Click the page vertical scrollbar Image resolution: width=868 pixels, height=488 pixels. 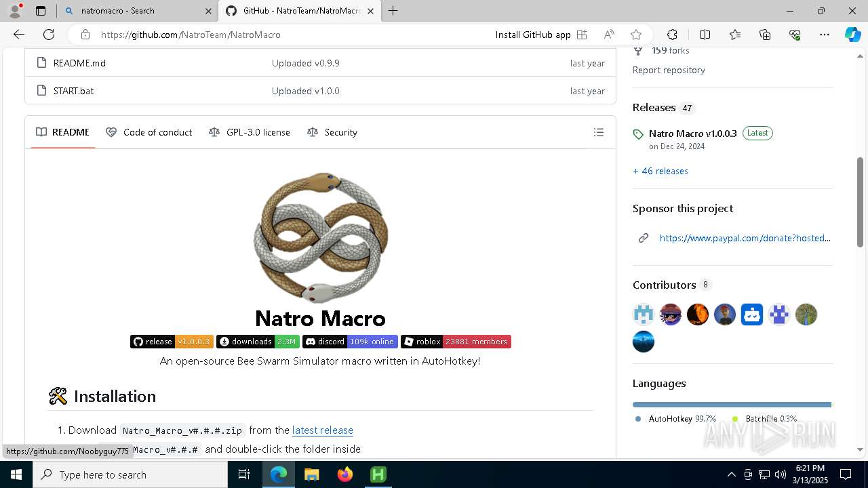click(x=861, y=203)
